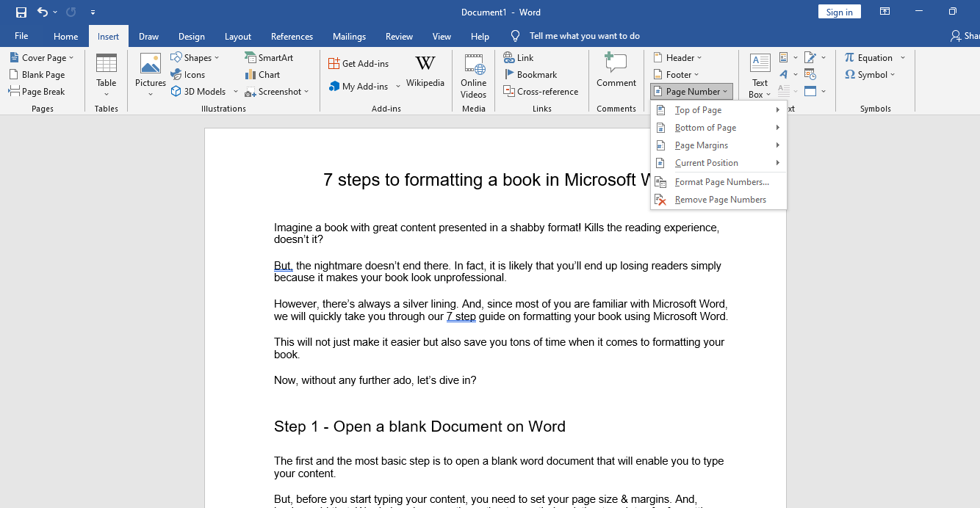Insert a Blank Page
This screenshot has width=980, height=508.
point(37,75)
